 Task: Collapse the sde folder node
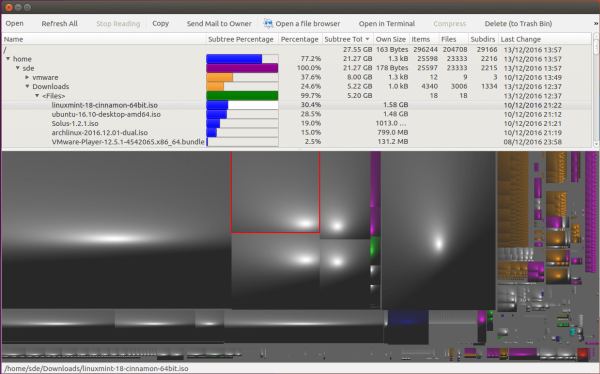pos(18,68)
